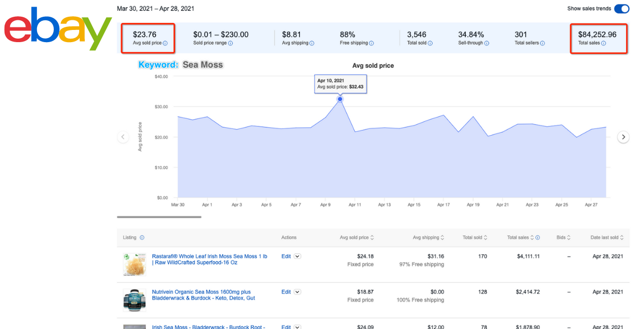The height and width of the screenshot is (329, 644).
Task: Click the $40.00 label on chart axis
Action: [161, 77]
